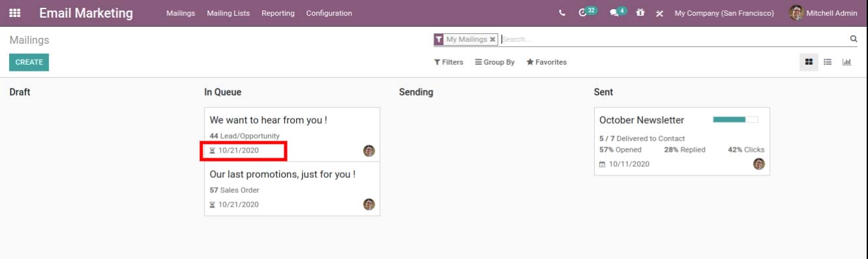Switch to Graph view
The width and height of the screenshot is (868, 259).
[x=846, y=62]
